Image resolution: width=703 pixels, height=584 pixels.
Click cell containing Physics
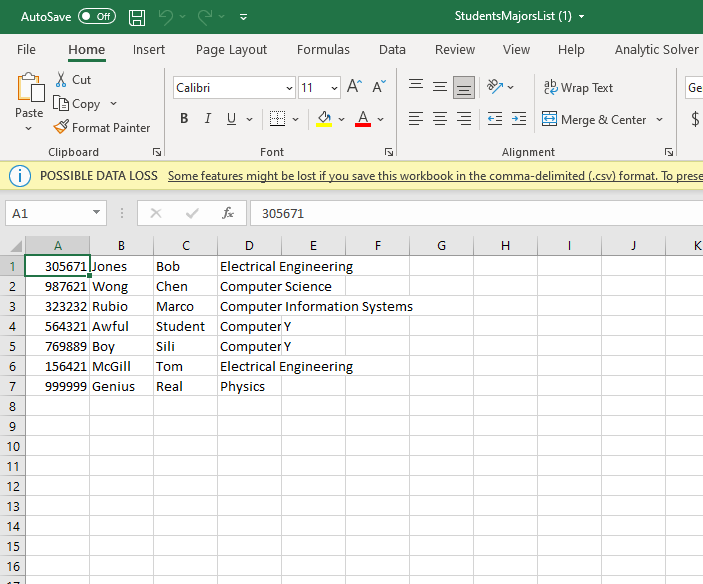coord(249,386)
